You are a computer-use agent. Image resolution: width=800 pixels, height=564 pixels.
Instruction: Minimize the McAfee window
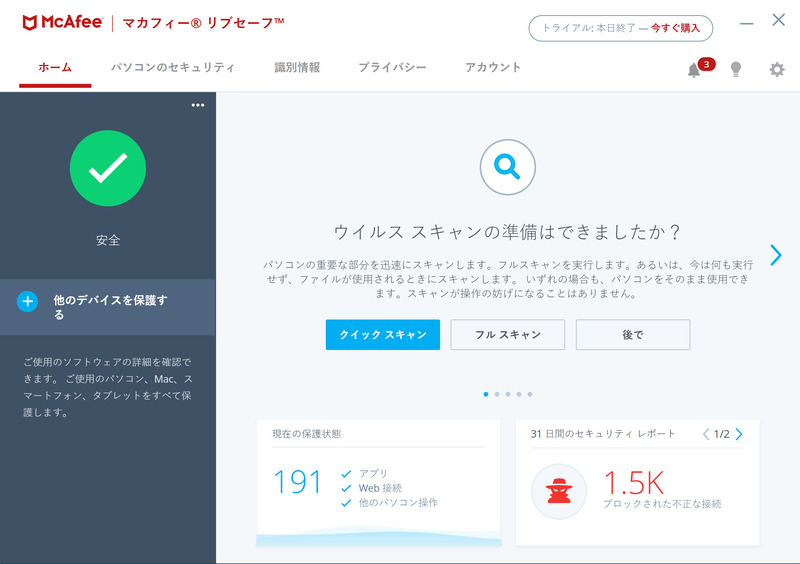[x=746, y=23]
